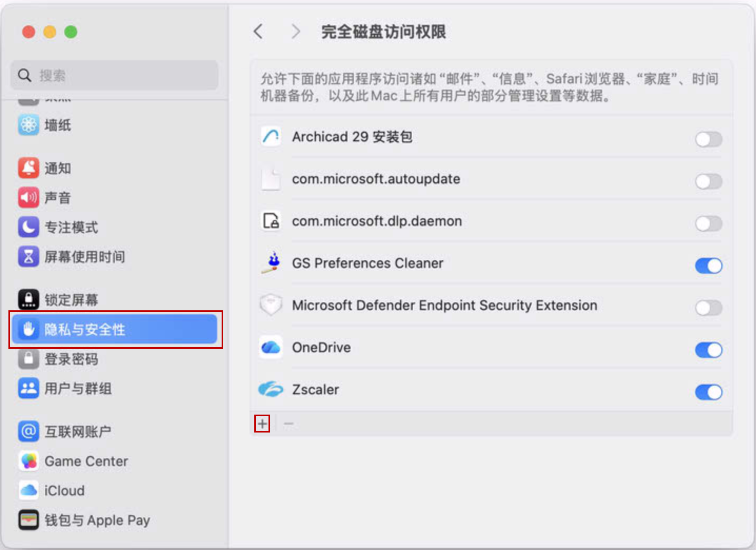Enable full disk access for Archicad 29
Viewport: 756px width, 550px height.
(x=709, y=139)
